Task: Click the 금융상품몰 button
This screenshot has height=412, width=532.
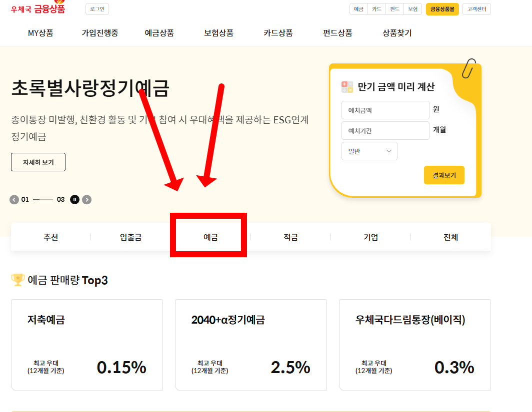Action: pos(442,9)
